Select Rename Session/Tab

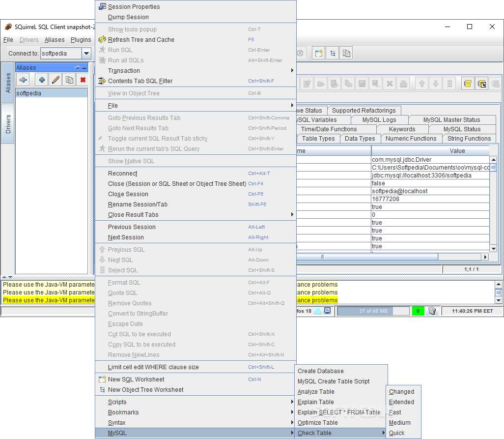click(x=196, y=204)
